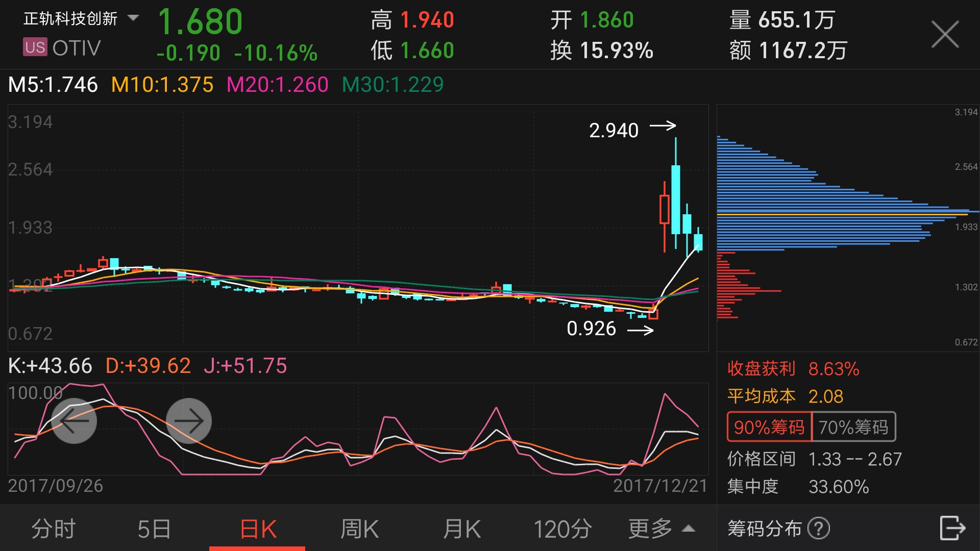Image resolution: width=980 pixels, height=551 pixels.
Task: Click the right arrow chart navigation button
Action: click(189, 420)
